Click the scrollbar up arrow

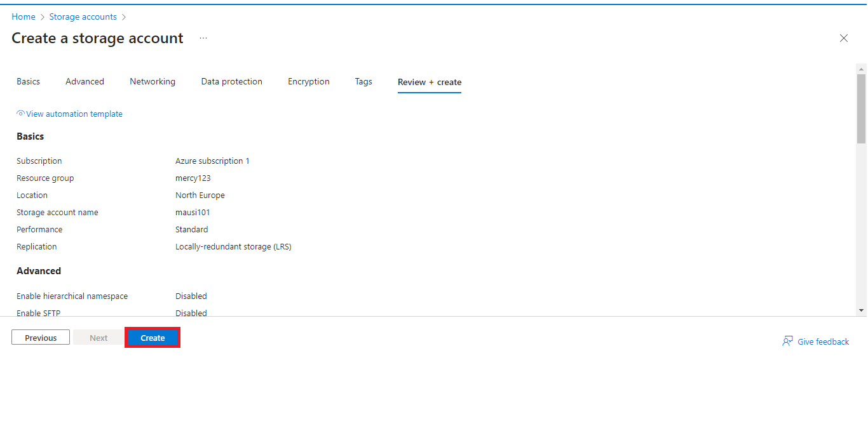861,69
